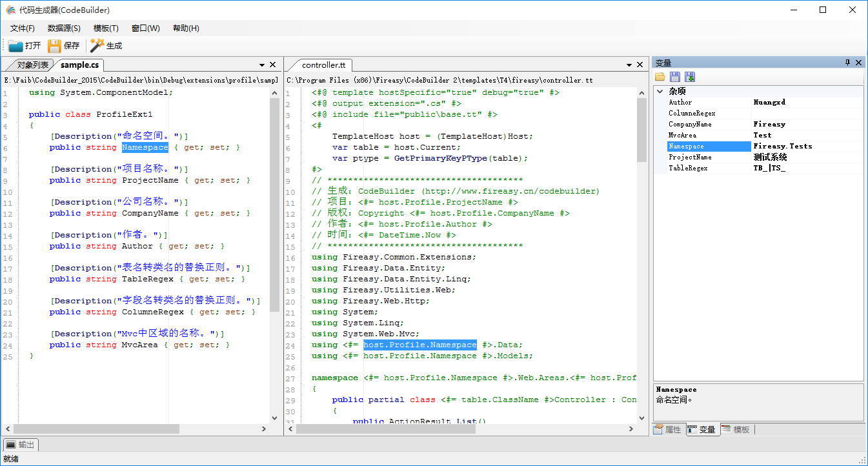Collapse the 杂项 property category
Image resolution: width=868 pixels, height=466 pixels.
[x=660, y=91]
